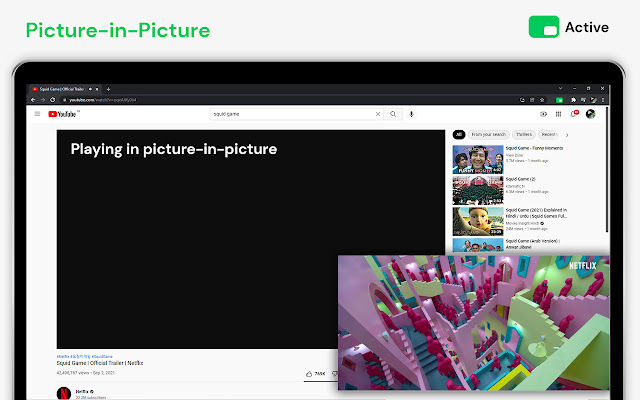Start voice search with the microphone icon
This screenshot has height=400, width=640.
pyautogui.click(x=411, y=114)
